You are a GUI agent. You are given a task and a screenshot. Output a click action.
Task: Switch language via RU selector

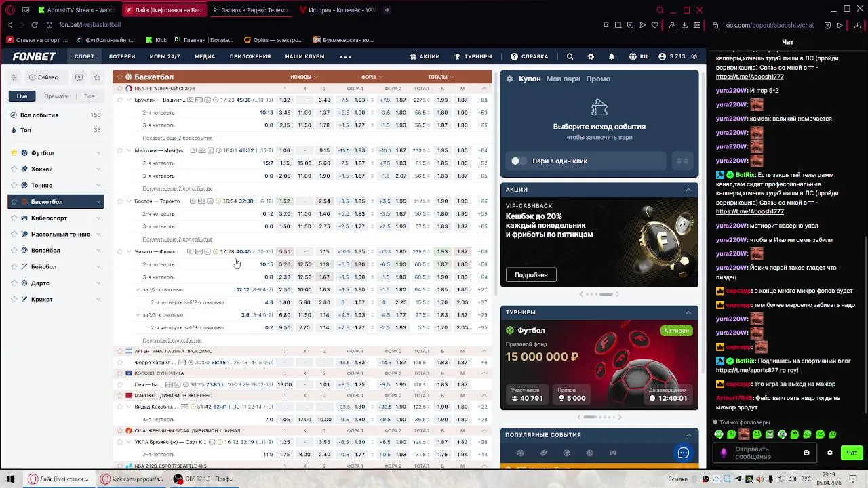point(638,57)
